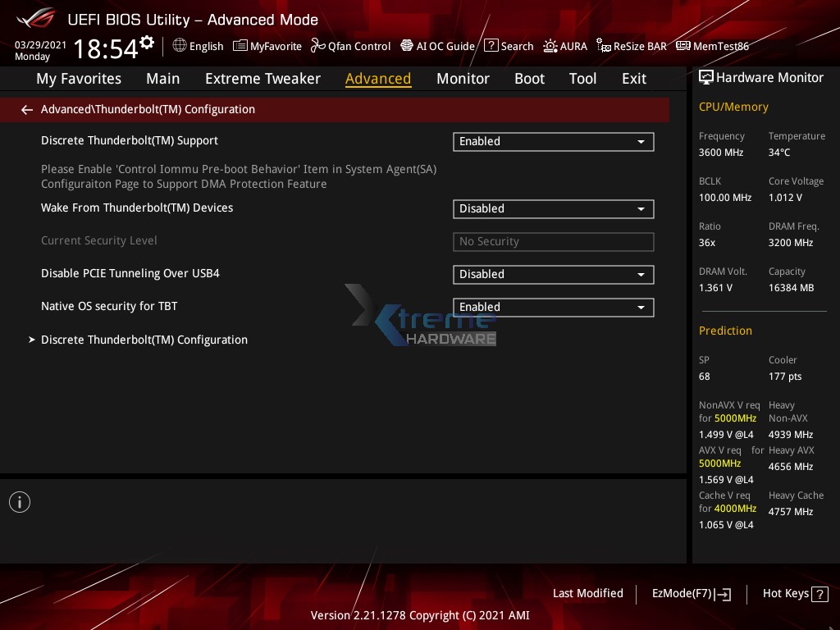The width and height of the screenshot is (840, 630).
Task: Open the Native OS security for TBT dropdown
Action: pyautogui.click(x=553, y=307)
